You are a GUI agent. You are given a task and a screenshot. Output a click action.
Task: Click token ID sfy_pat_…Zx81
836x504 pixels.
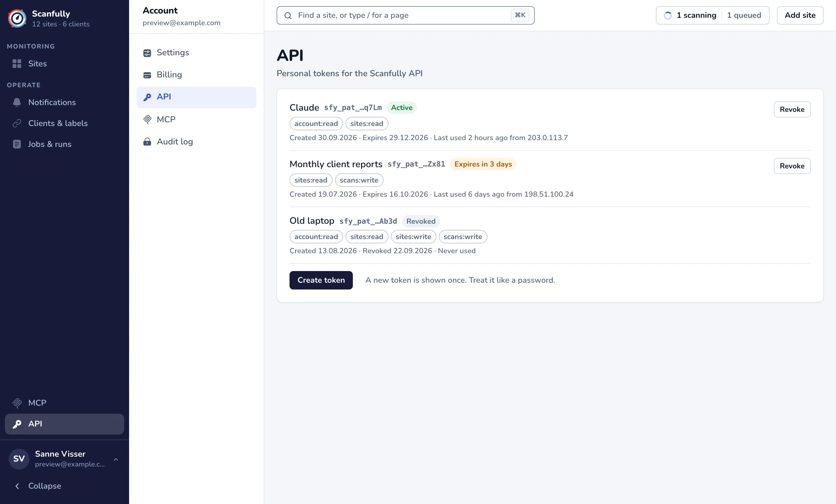click(416, 164)
